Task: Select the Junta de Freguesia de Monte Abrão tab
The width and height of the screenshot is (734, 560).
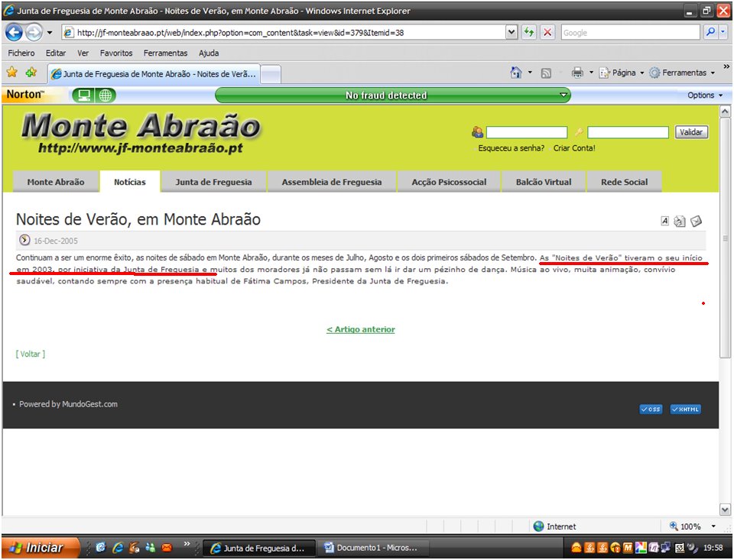Action: pos(154,74)
